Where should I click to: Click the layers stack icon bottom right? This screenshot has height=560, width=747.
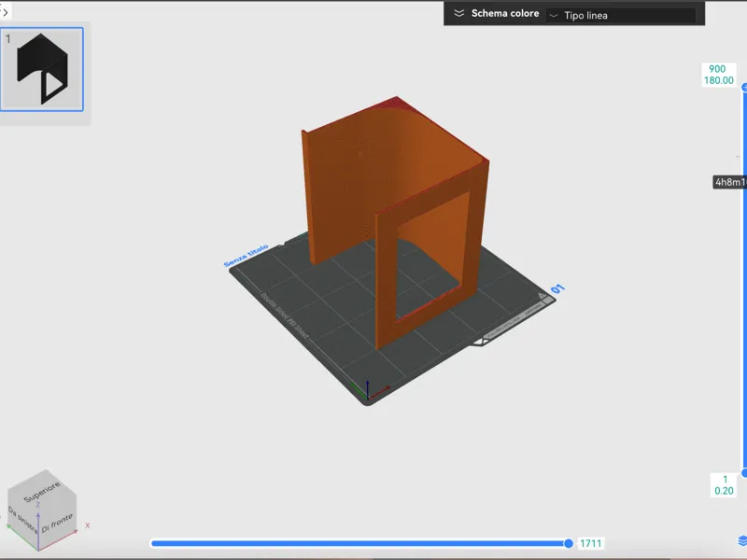pos(742,541)
